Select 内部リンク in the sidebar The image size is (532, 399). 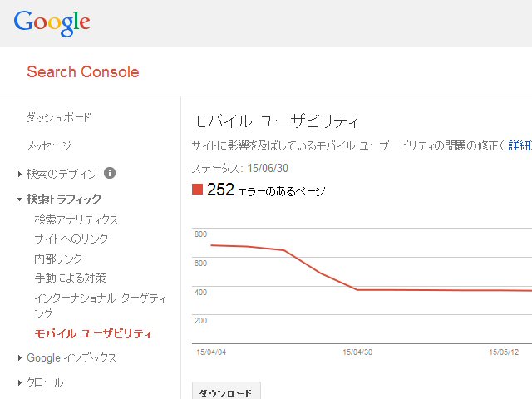click(58, 259)
